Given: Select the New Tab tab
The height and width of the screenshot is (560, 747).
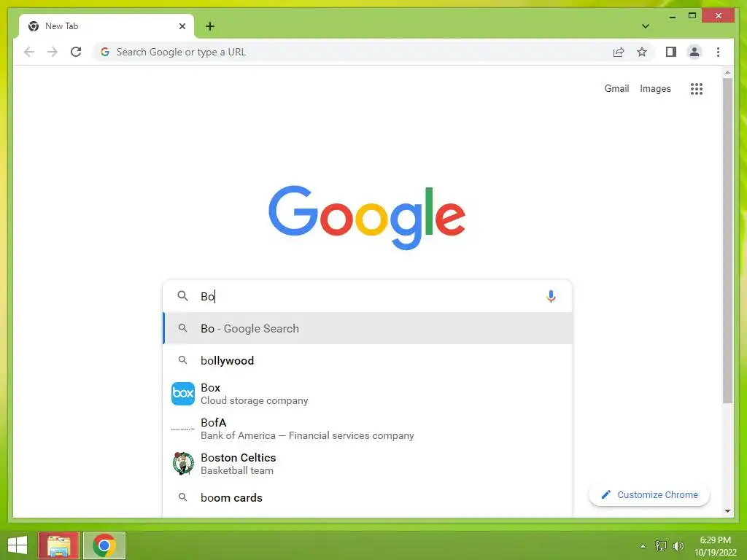Looking at the screenshot, I should (107, 26).
